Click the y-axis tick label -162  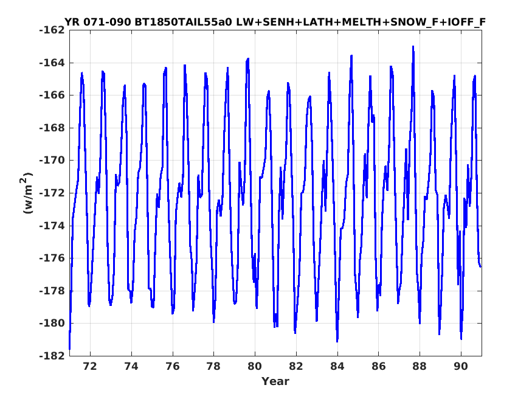coord(52,30)
